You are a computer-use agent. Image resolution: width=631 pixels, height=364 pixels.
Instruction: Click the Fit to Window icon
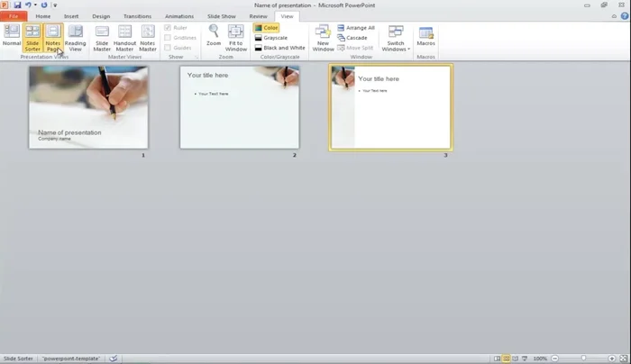(x=236, y=37)
